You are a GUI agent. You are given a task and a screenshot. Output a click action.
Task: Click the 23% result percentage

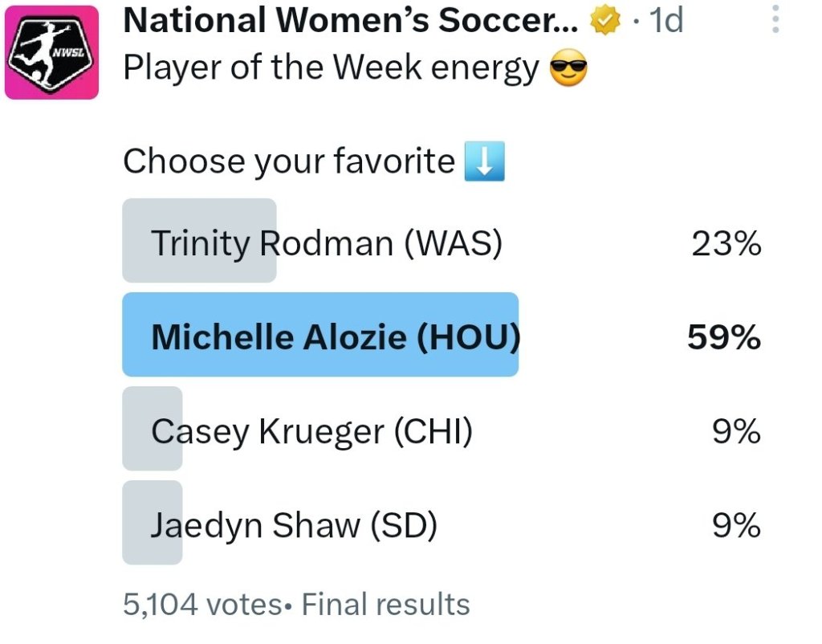[x=726, y=244]
